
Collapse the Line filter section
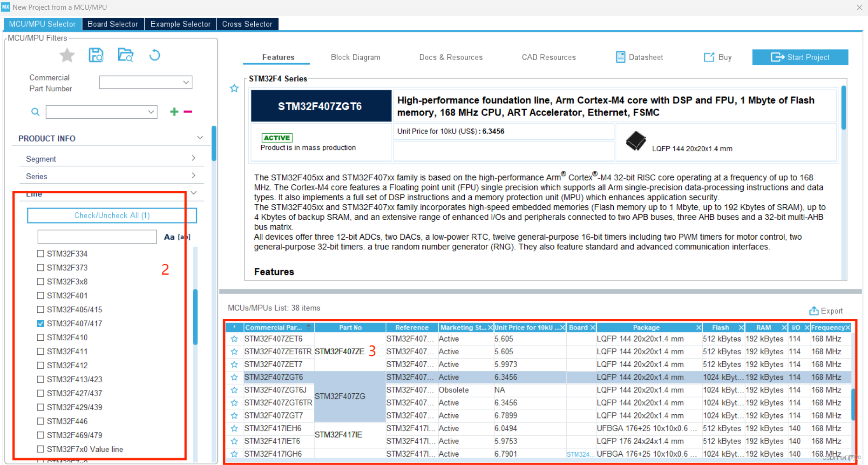tap(194, 193)
